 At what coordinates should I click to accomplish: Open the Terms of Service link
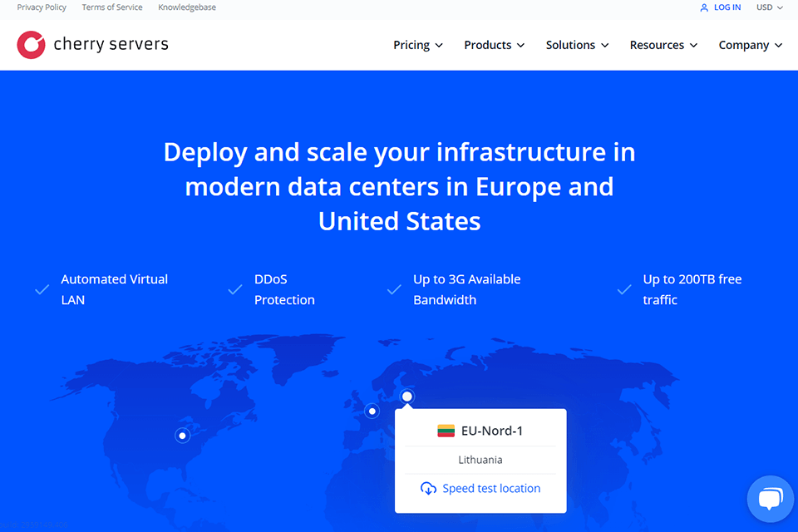(112, 7)
